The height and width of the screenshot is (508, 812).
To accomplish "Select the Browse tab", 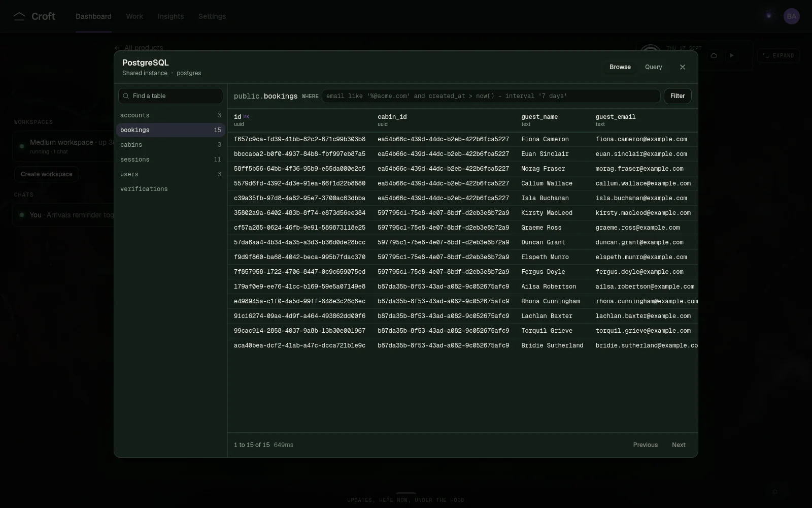I will point(620,67).
